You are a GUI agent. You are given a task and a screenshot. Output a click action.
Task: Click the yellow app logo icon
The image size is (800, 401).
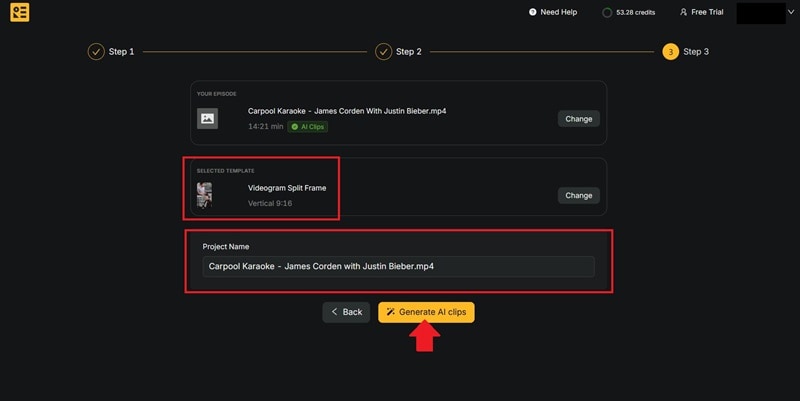point(20,12)
